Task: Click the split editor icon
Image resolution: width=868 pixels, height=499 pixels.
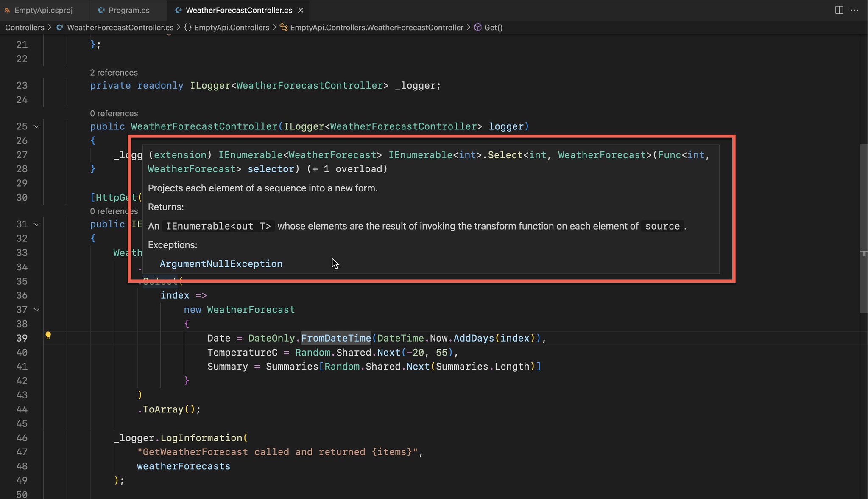Action: [839, 10]
